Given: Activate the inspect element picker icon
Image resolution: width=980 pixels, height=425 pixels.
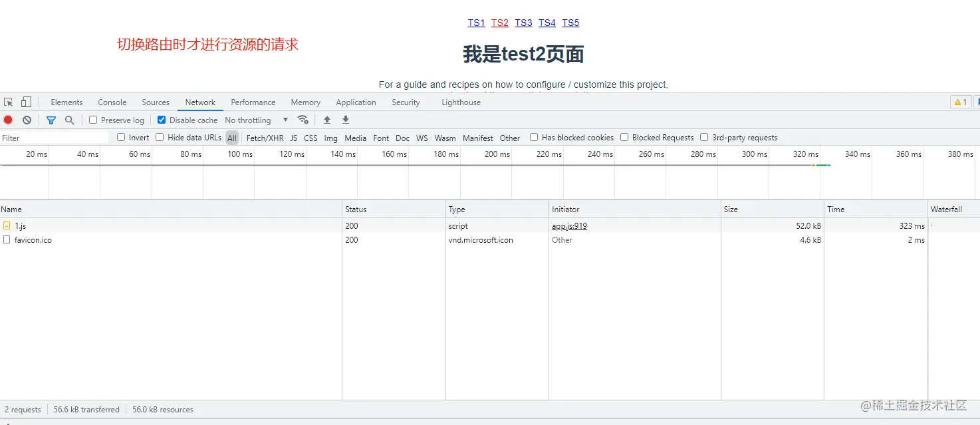Looking at the screenshot, I should coord(9,102).
